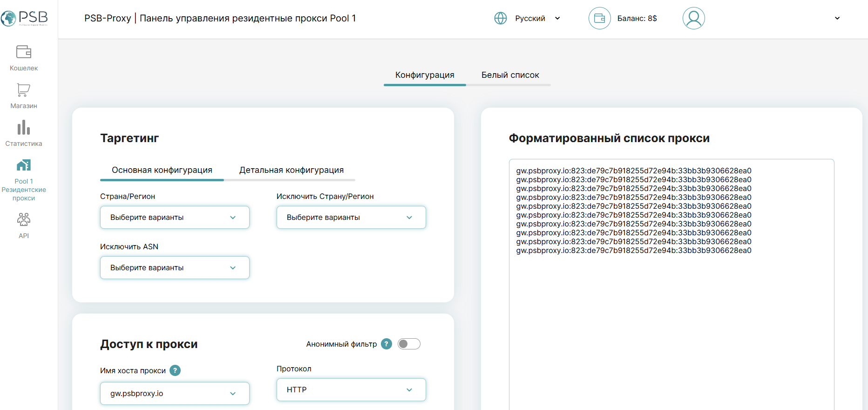Click the first proxy line in the list
868x410 pixels.
coord(634,171)
